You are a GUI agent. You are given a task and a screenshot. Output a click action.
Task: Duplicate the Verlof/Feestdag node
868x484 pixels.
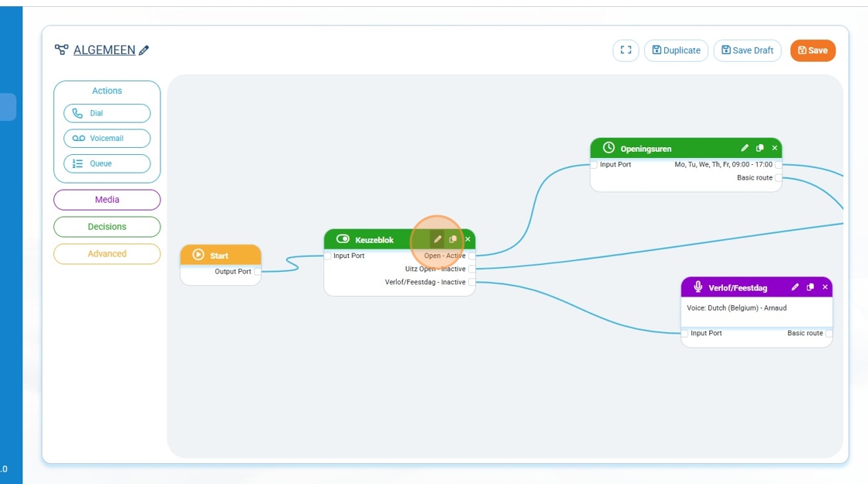[811, 287]
